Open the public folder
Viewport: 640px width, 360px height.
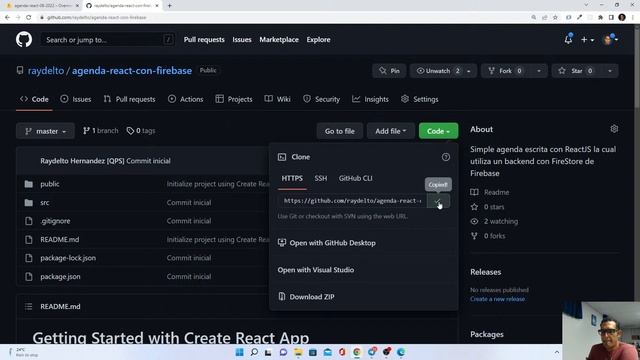(x=50, y=184)
